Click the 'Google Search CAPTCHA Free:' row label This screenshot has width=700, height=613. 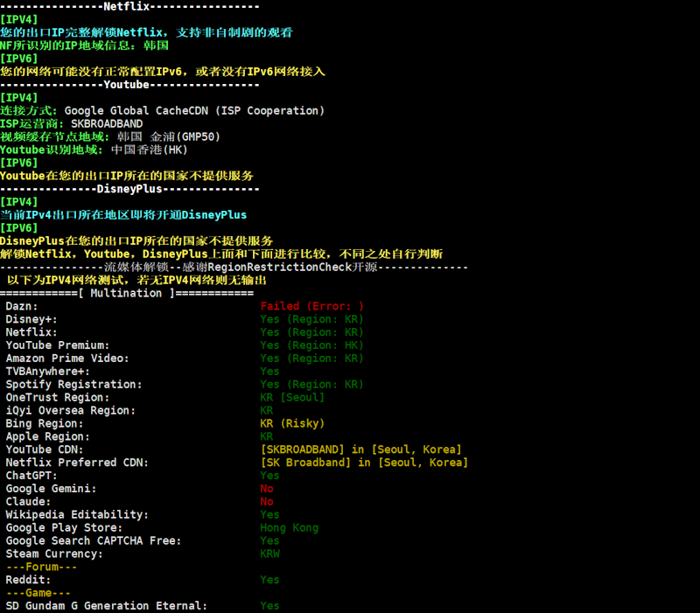pos(94,540)
